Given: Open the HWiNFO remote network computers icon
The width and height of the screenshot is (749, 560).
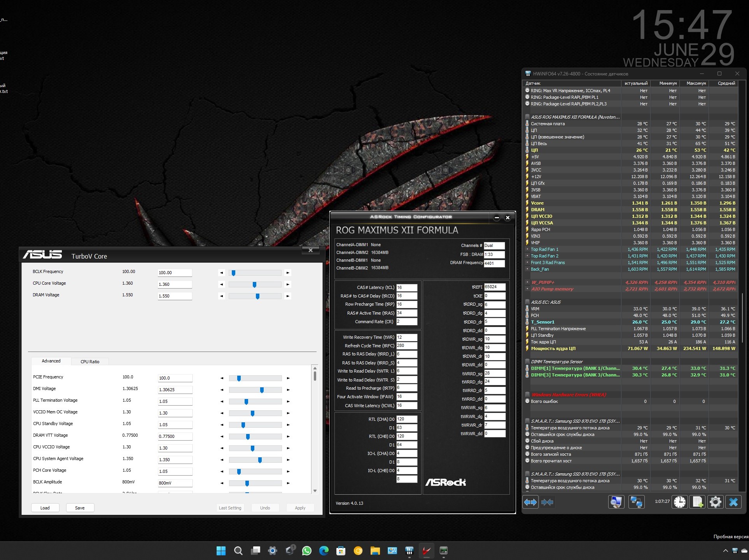Looking at the screenshot, I should pyautogui.click(x=636, y=502).
